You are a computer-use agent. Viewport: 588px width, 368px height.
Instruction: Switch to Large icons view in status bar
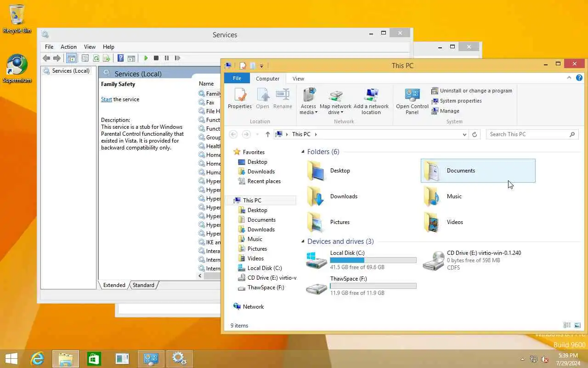(x=577, y=325)
